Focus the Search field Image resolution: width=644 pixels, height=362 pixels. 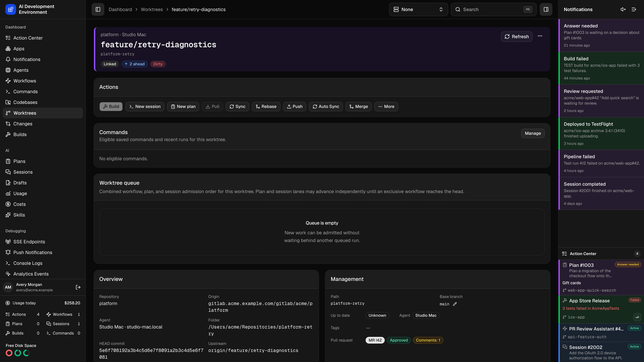[x=494, y=10]
